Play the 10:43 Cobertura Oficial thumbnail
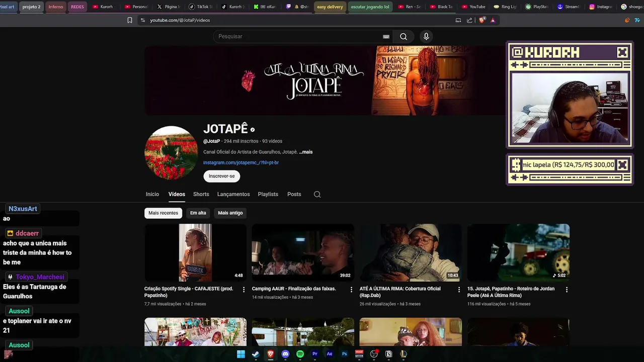Screen dimensions: 644x362 [411, 252]
